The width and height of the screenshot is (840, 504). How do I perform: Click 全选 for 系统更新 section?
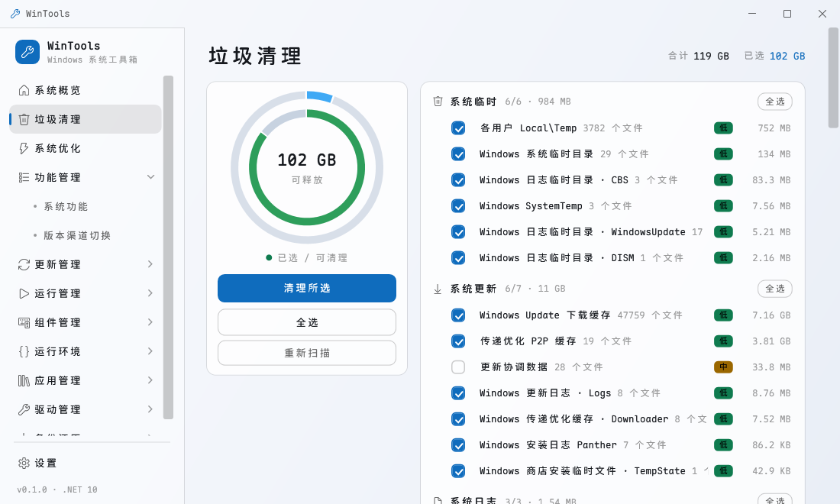coord(774,289)
